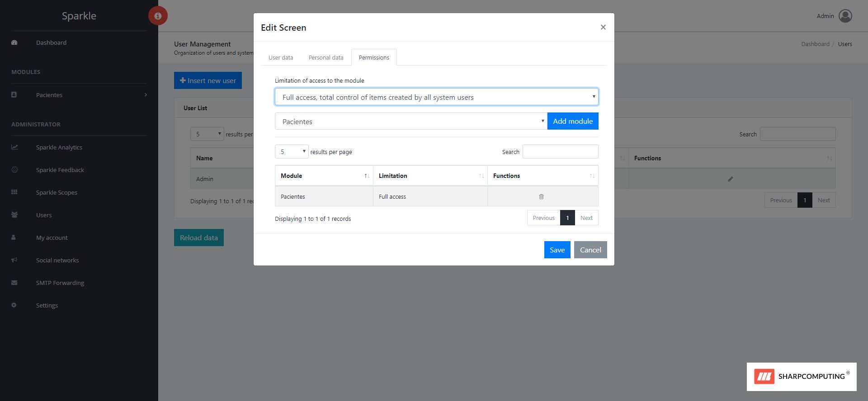
Task: Open Settings in the sidebar
Action: pos(47,305)
